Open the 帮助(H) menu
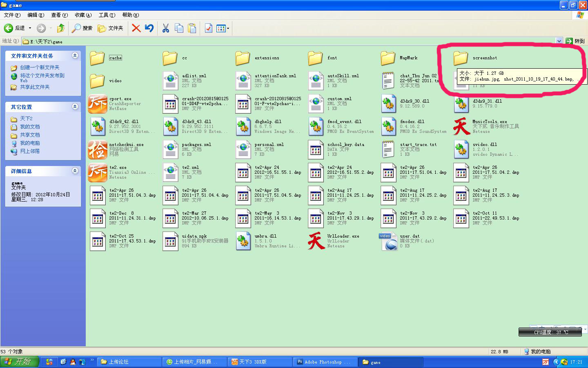The width and height of the screenshot is (588, 368). coord(130,15)
